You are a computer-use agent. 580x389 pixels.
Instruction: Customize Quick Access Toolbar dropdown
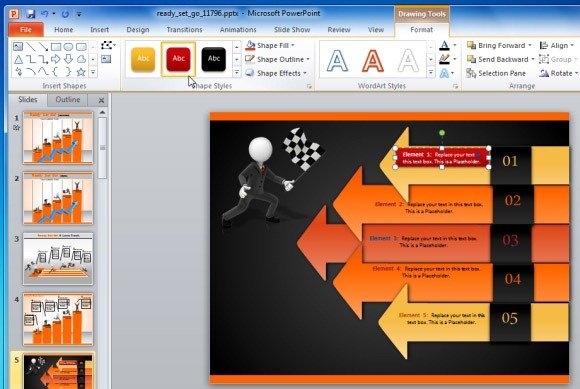click(x=79, y=14)
